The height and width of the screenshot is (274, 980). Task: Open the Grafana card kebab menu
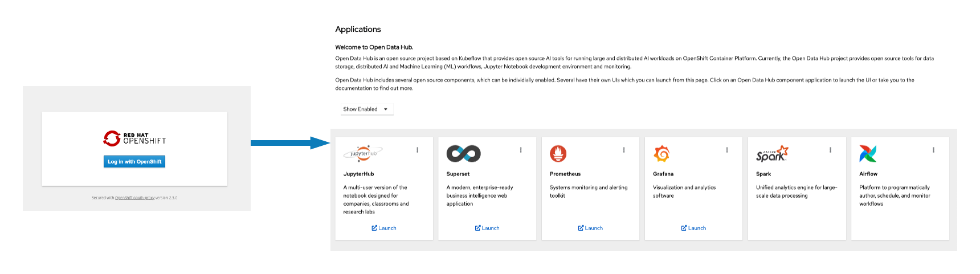tap(727, 150)
